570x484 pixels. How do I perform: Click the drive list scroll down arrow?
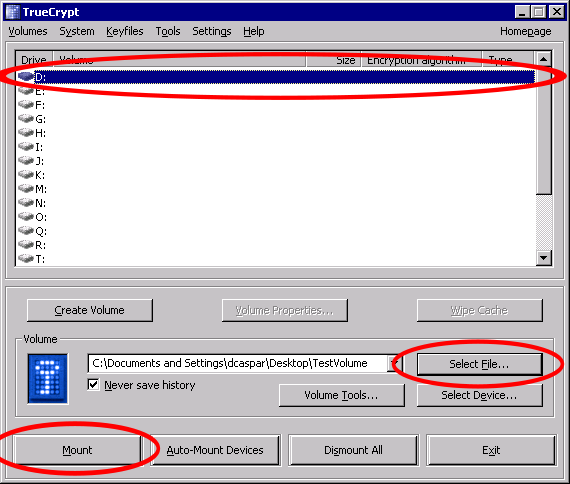[543, 258]
